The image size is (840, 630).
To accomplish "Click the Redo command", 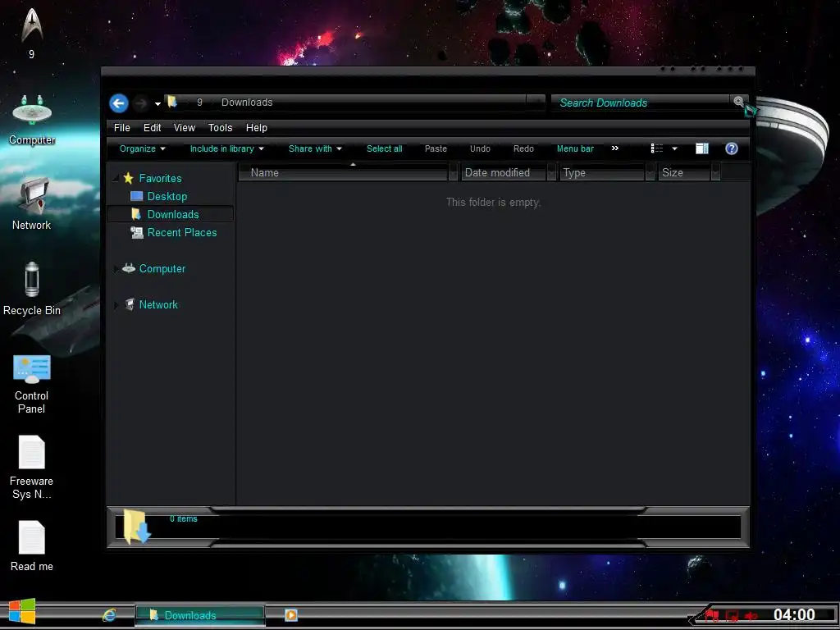I will (523, 149).
